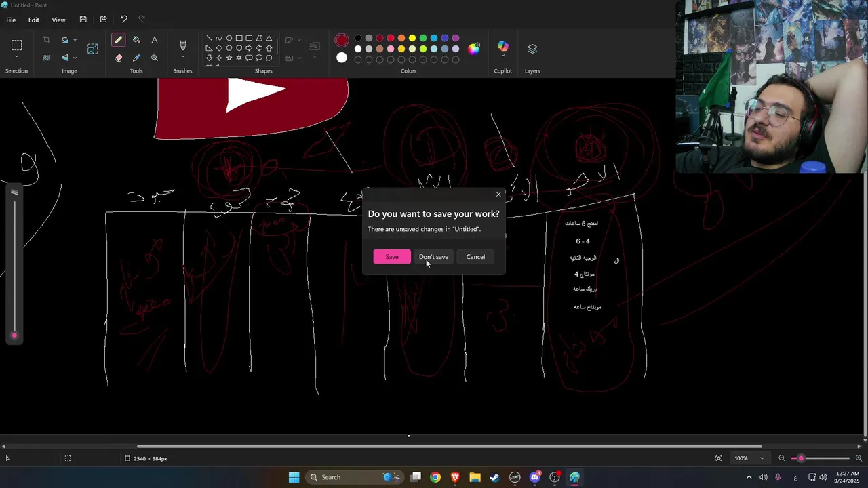Open File Explorer from the taskbar
The image size is (868, 488).
click(475, 477)
